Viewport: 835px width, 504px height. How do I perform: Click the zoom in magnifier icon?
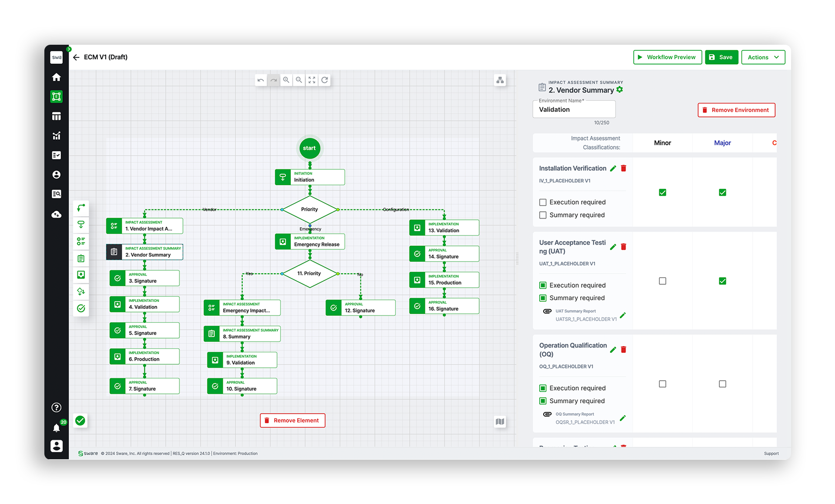tap(286, 80)
